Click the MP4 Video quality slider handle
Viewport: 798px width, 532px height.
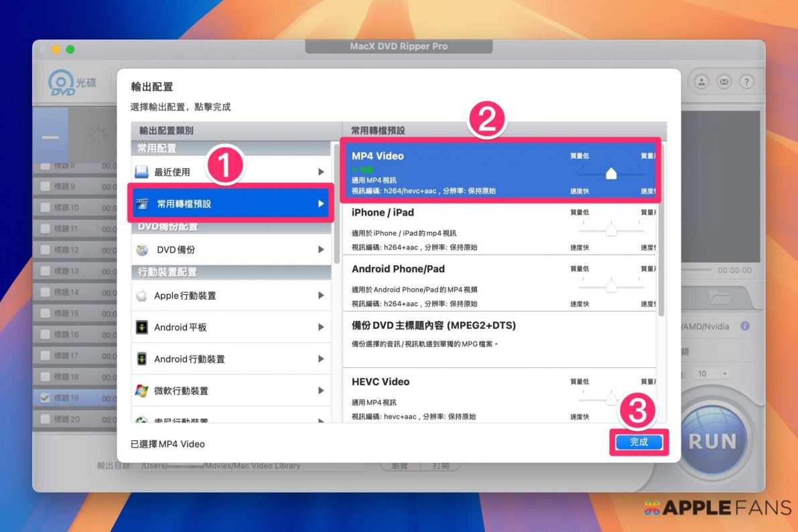click(611, 174)
